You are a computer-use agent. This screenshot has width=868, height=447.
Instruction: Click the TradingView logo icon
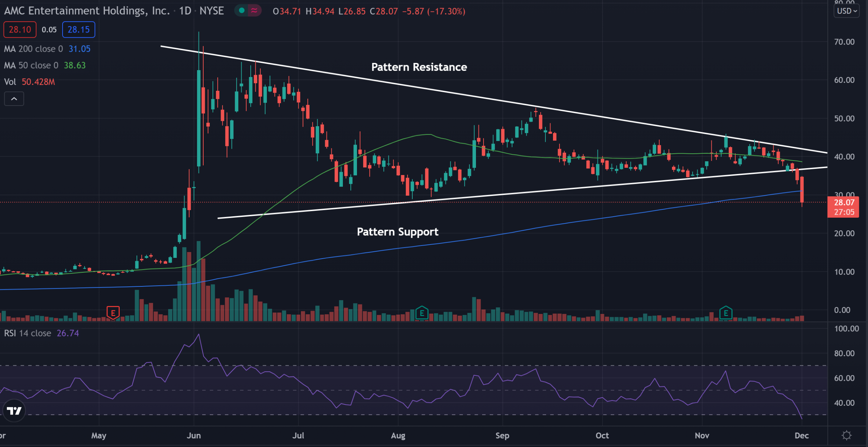click(x=14, y=411)
